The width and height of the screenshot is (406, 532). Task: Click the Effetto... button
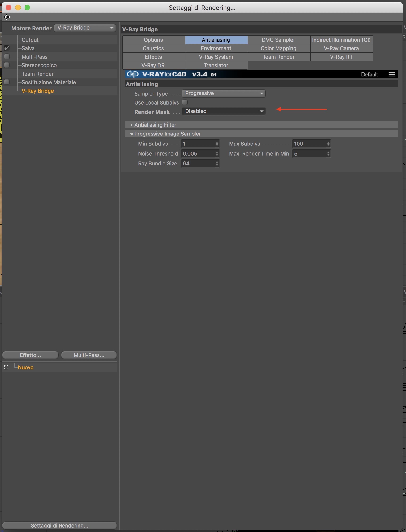[x=30, y=355]
